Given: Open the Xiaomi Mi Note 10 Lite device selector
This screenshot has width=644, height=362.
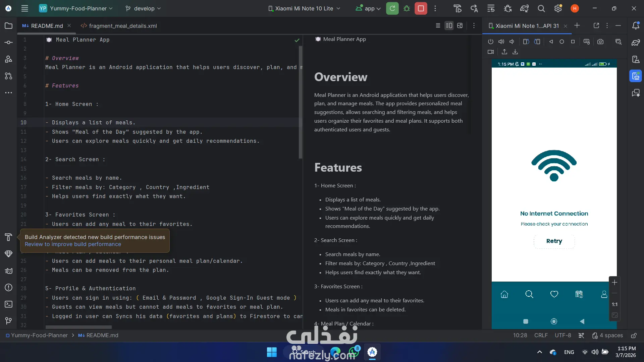Looking at the screenshot, I should [x=304, y=8].
